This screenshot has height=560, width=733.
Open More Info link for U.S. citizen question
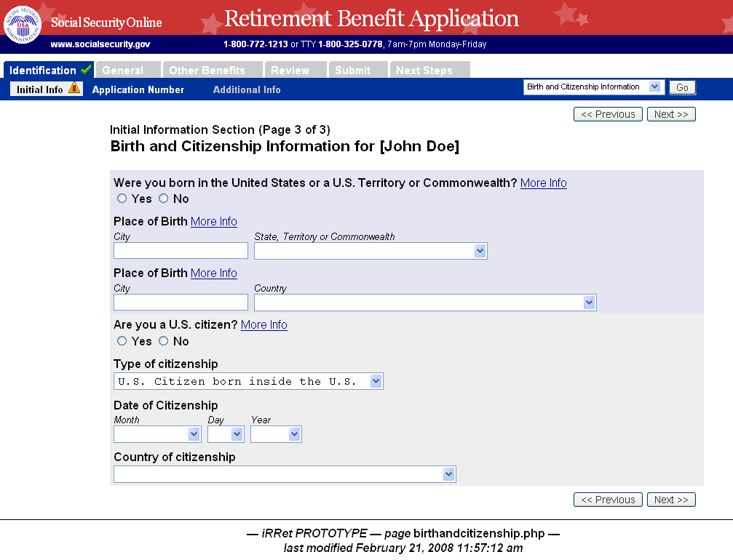click(264, 325)
